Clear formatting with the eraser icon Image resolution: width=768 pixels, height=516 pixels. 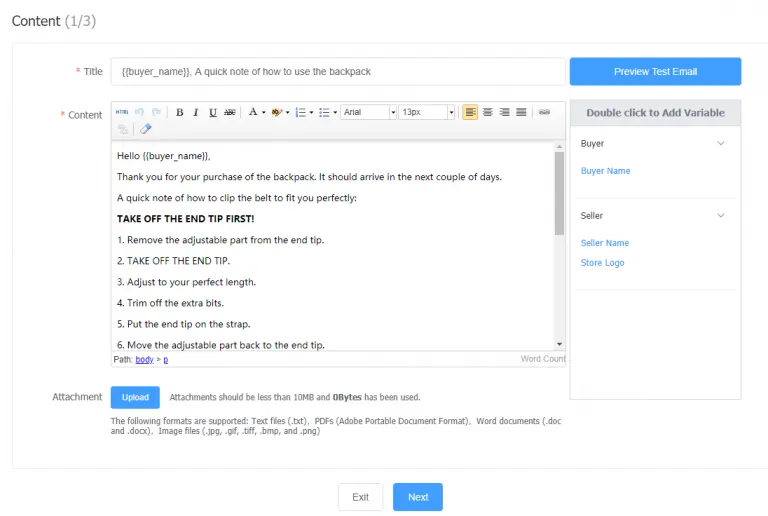click(x=145, y=129)
